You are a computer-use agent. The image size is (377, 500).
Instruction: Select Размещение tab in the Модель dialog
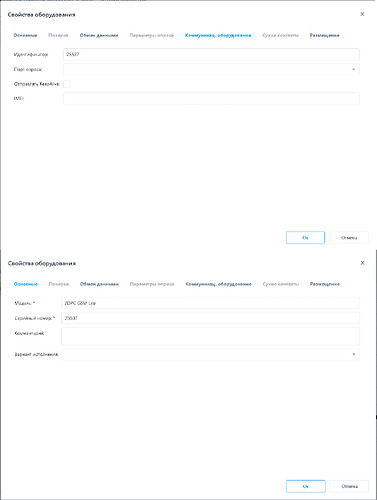325,284
